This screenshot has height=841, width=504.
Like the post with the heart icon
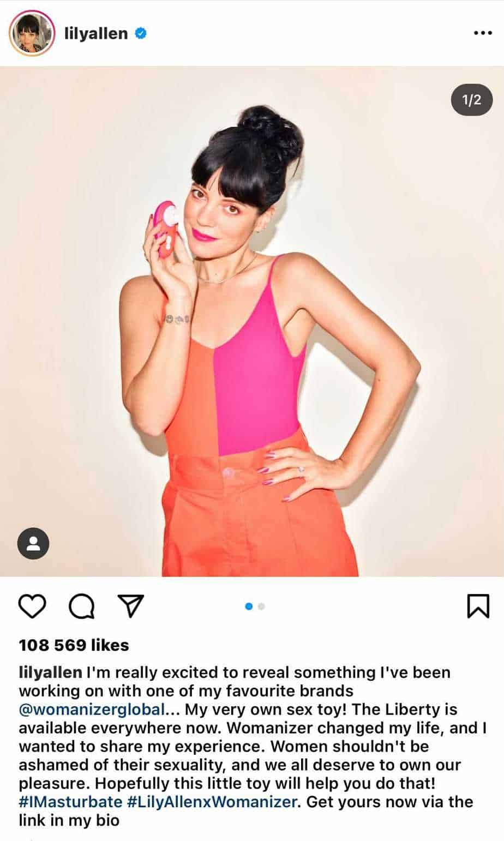[x=32, y=606]
